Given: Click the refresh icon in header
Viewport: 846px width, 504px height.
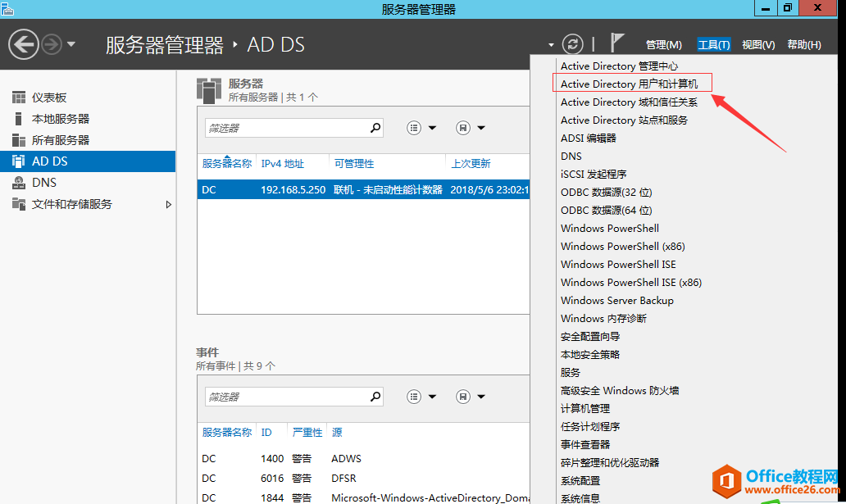Looking at the screenshot, I should [573, 44].
